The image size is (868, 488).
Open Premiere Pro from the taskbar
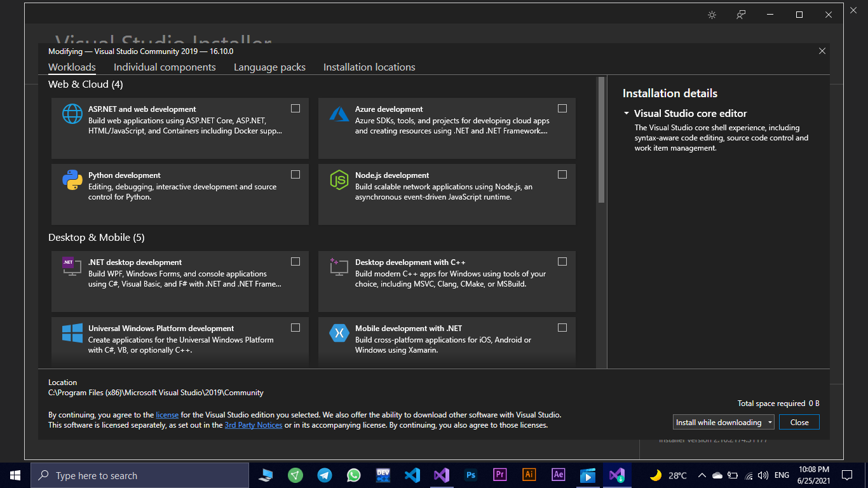click(500, 475)
